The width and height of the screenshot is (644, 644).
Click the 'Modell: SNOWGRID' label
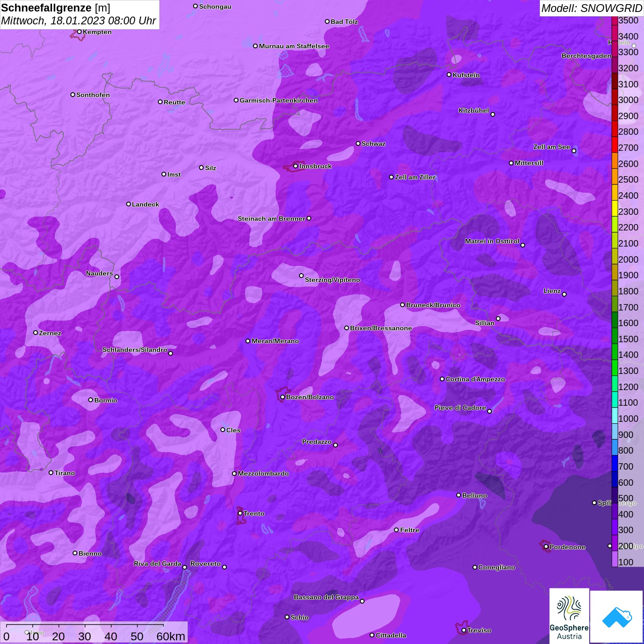(592, 8)
